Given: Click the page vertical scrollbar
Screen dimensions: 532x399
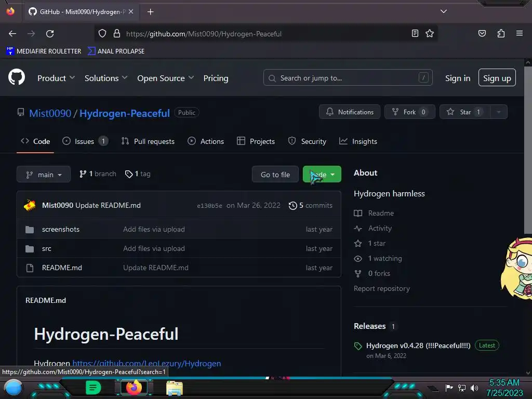Looking at the screenshot, I should click(x=528, y=149).
